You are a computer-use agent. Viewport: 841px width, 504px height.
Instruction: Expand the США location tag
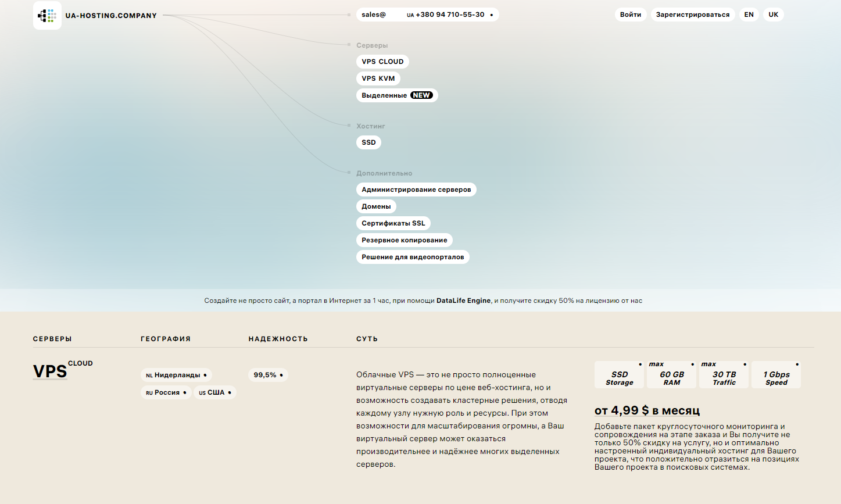coord(214,392)
